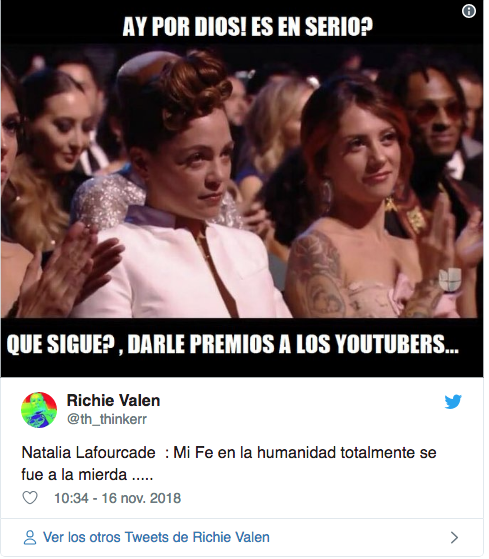489x559 pixels.
Task: Open Ver los otros Tweets de Richie Valen
Action: coord(158,542)
